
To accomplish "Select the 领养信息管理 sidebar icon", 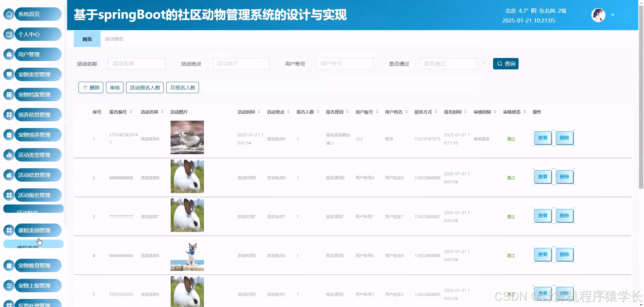I will click(9, 115).
